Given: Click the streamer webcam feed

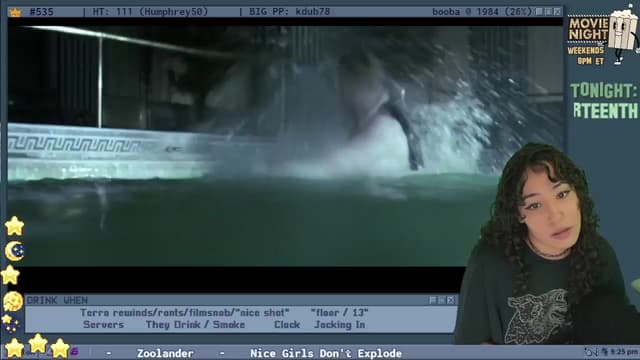Looking at the screenshot, I should [x=547, y=245].
